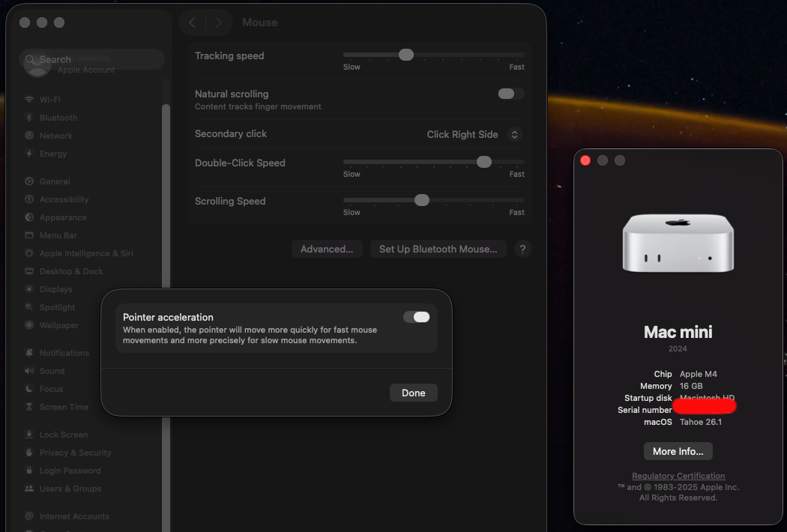Click the Notifications bell icon
This screenshot has height=532, width=787.
(x=29, y=353)
